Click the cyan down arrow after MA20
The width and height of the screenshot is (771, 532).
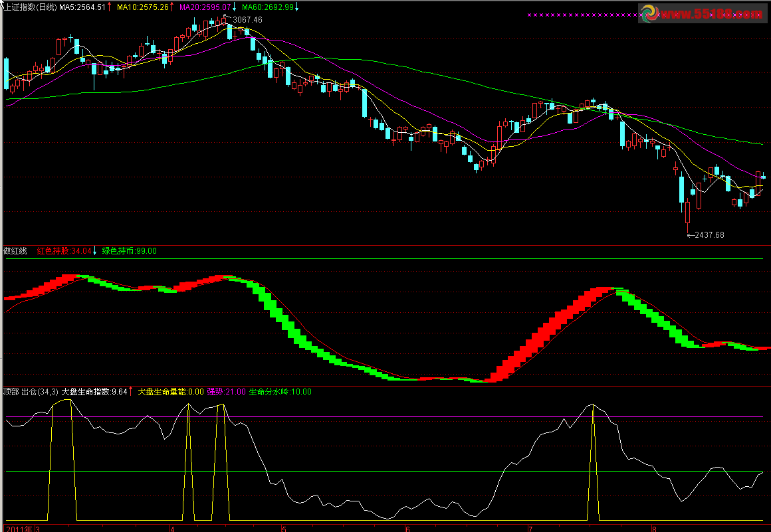point(235,7)
